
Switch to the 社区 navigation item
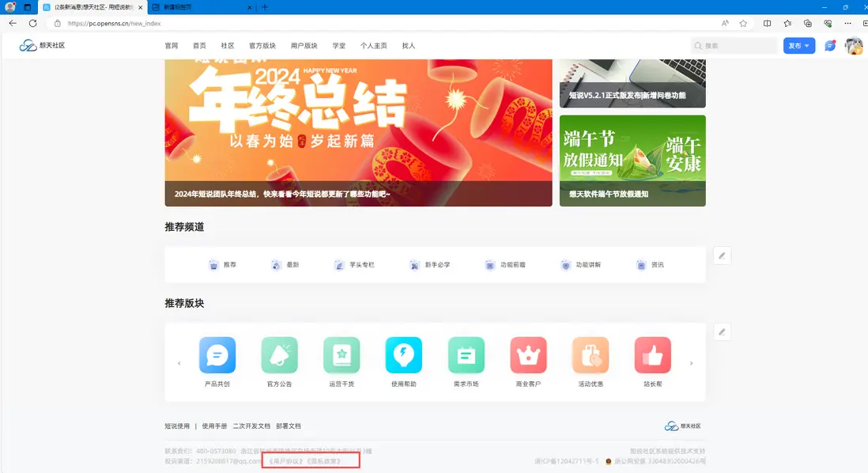pos(228,45)
